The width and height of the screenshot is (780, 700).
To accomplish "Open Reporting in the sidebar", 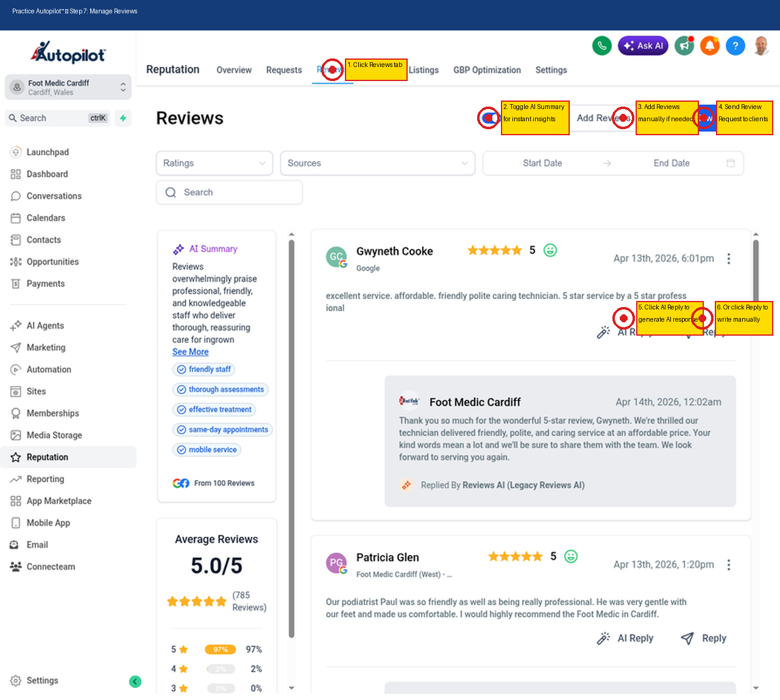I will (x=45, y=479).
